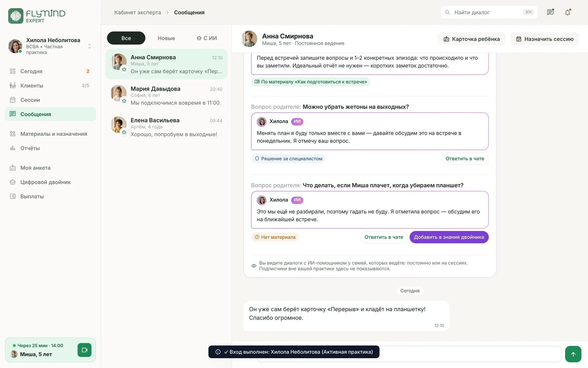The image size is (588, 368).
Task: Click Ответить в чате under the планшет question
Action: click(x=384, y=237)
